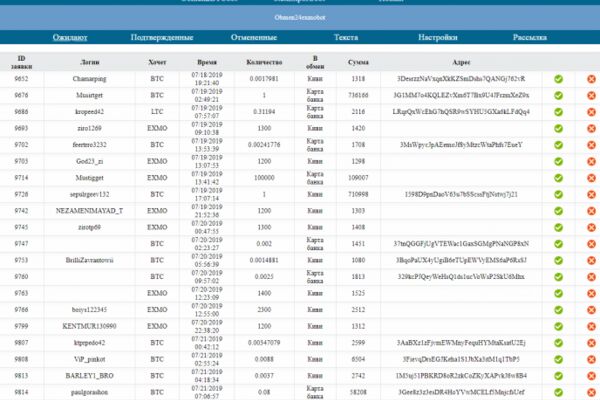This screenshot has height=400, width=600.
Task: Cancel order 9766 red cross icon
Action: coord(592,309)
